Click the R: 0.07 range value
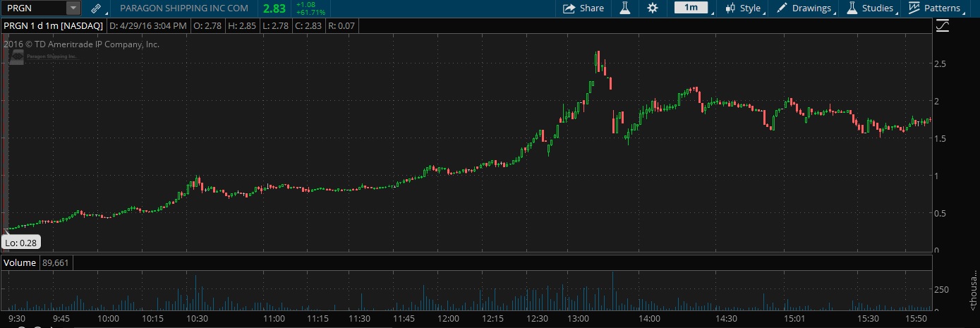 click(x=341, y=25)
